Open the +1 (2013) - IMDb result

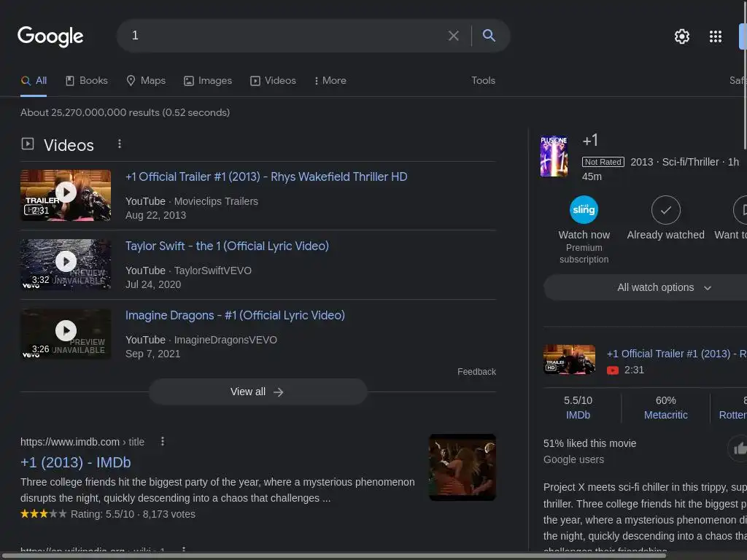[76, 462]
